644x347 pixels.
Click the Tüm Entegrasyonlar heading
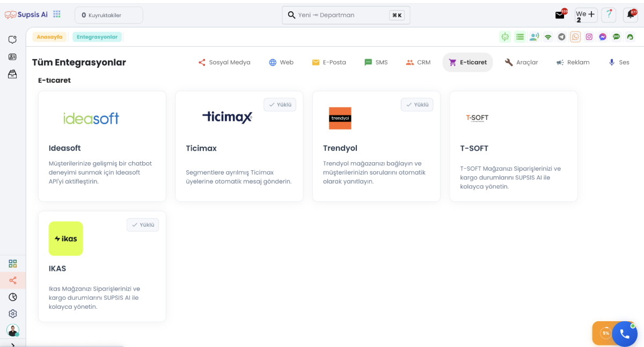(x=79, y=62)
